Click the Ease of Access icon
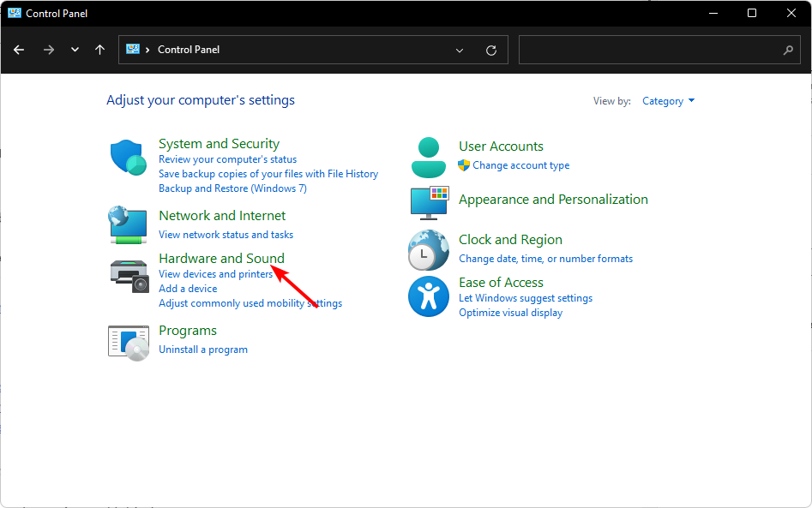Image resolution: width=812 pixels, height=508 pixels. pyautogui.click(x=428, y=296)
